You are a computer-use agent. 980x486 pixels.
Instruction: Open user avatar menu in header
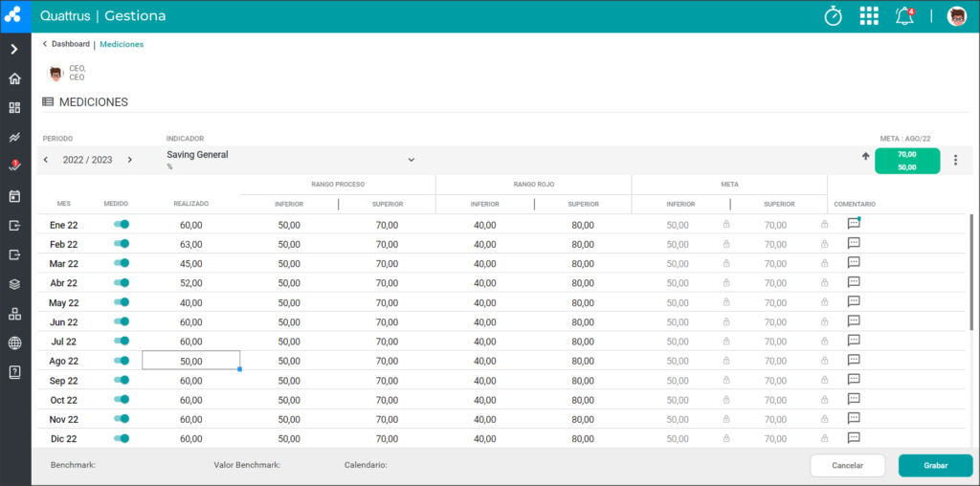point(957,16)
